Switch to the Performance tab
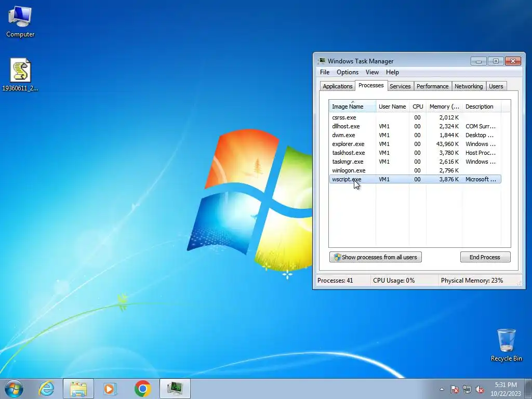532x399 pixels. coord(433,86)
